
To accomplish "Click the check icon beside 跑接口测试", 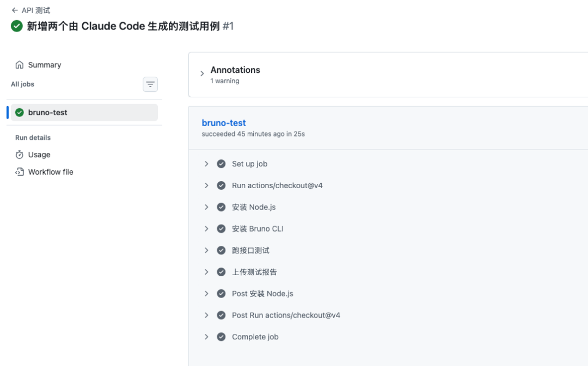I will pyautogui.click(x=221, y=250).
